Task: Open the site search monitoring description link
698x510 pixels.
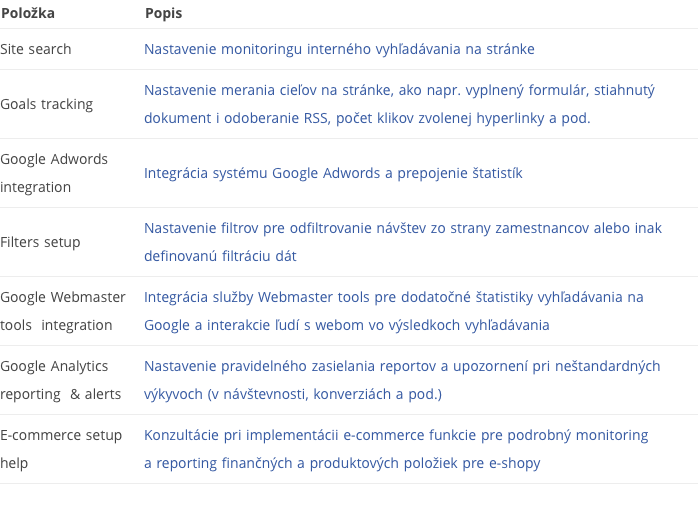Action: click(339, 49)
